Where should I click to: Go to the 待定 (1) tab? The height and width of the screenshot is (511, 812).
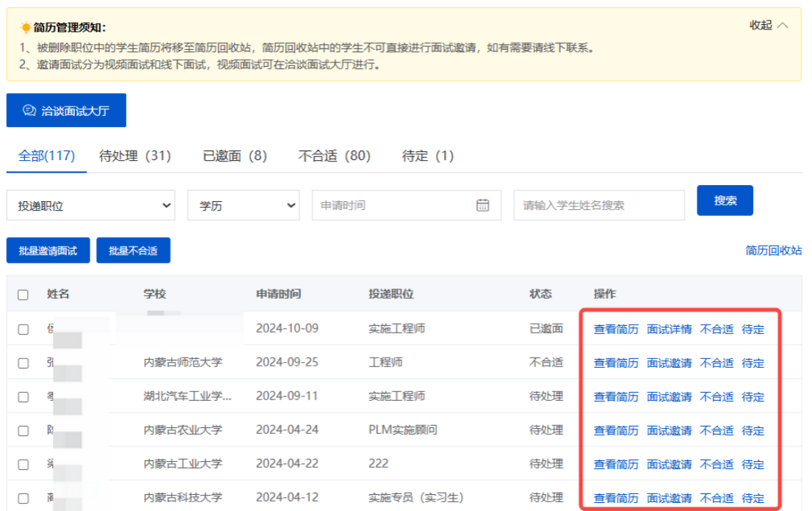428,156
